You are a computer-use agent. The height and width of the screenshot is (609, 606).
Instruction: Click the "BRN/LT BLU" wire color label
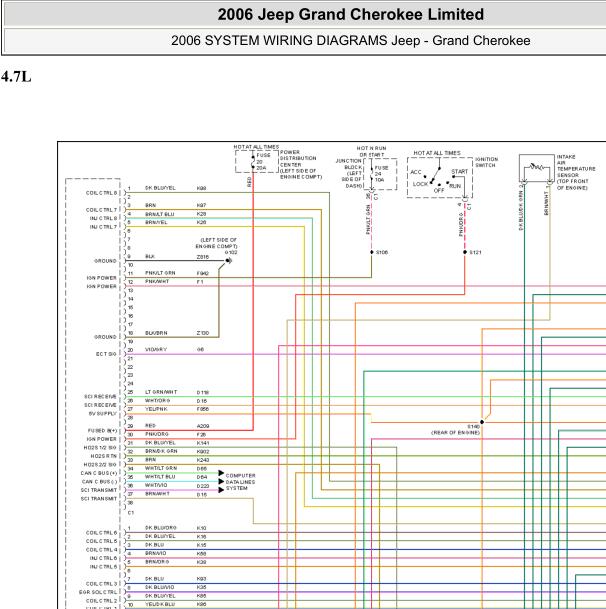coord(160,214)
